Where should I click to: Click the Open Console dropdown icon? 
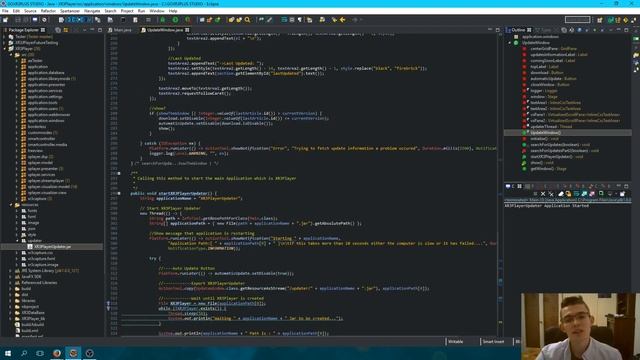point(622,194)
